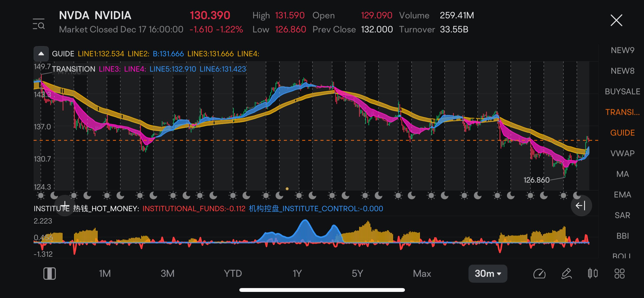This screenshot has width=644, height=298.
Task: Open the four-square grid menu icon
Action: click(619, 274)
